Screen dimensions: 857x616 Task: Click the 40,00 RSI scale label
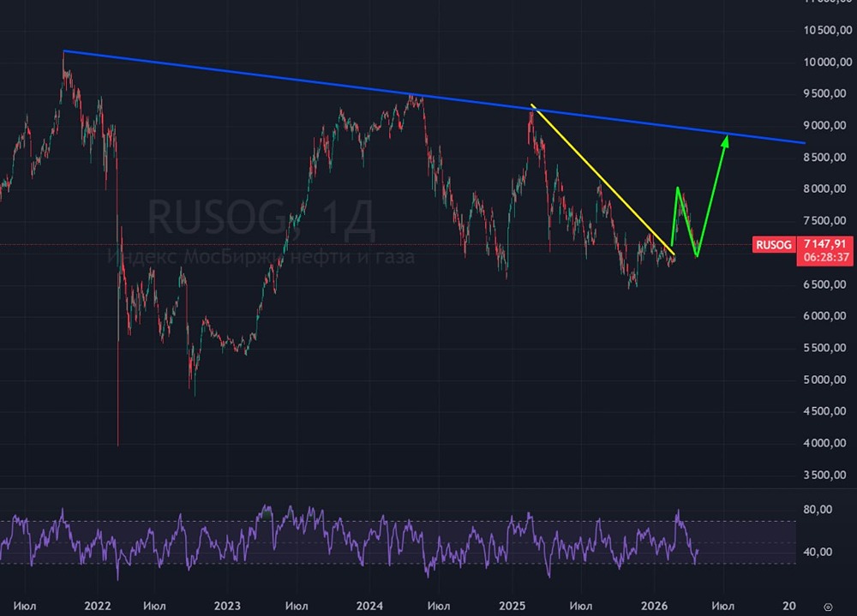(818, 552)
